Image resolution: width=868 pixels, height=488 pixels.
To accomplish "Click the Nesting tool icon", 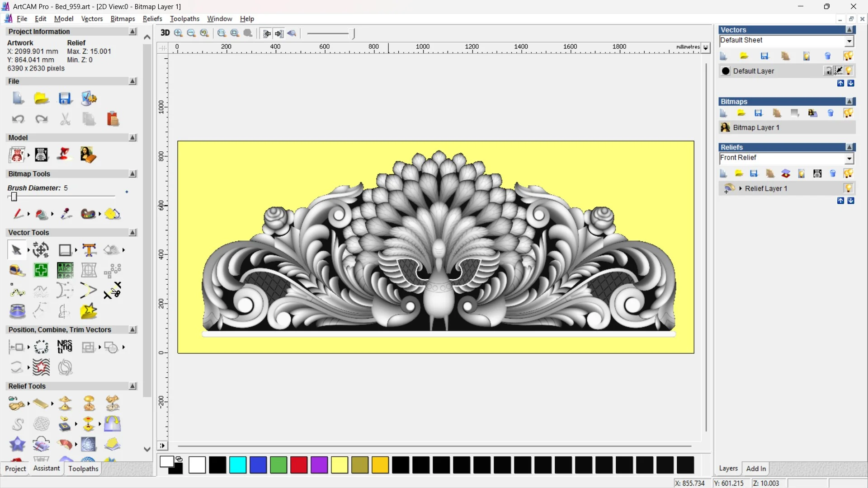I will coord(65,347).
